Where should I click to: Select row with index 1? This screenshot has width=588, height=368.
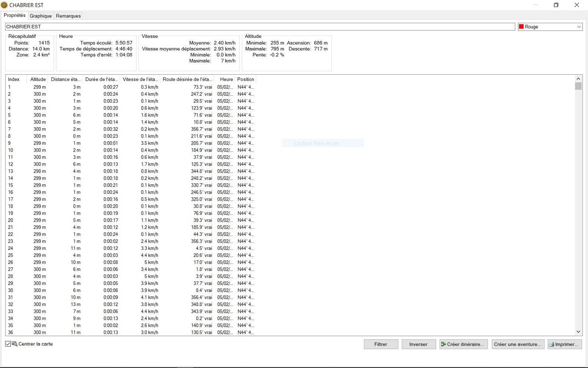pyautogui.click(x=131, y=87)
